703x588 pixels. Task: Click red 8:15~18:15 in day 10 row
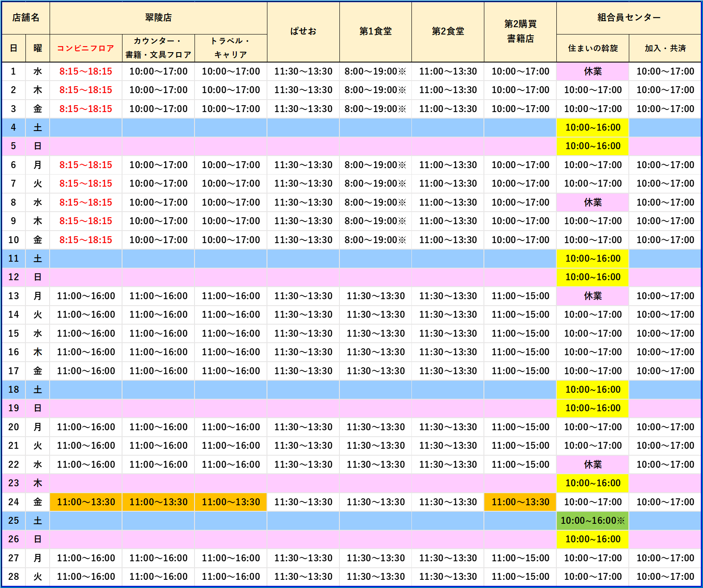click(86, 240)
